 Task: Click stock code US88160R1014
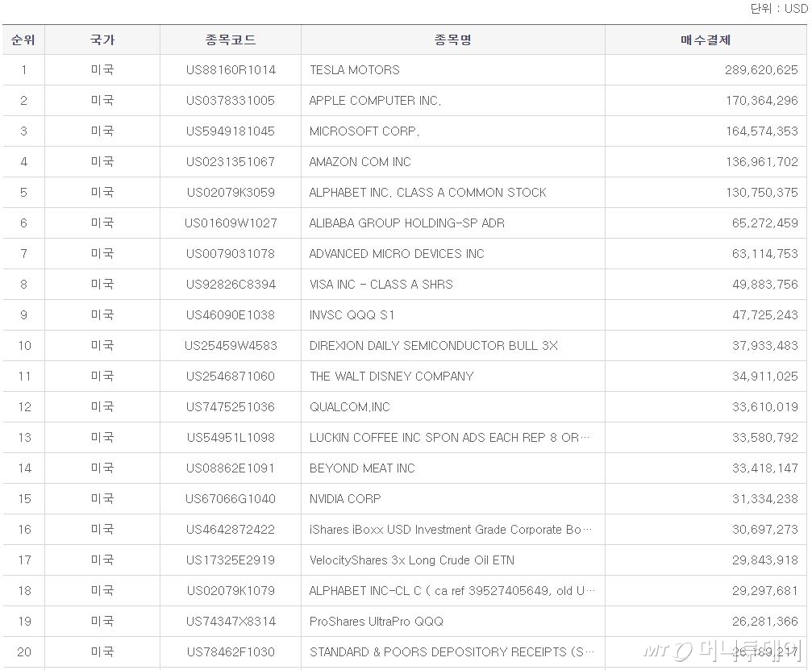pyautogui.click(x=231, y=70)
